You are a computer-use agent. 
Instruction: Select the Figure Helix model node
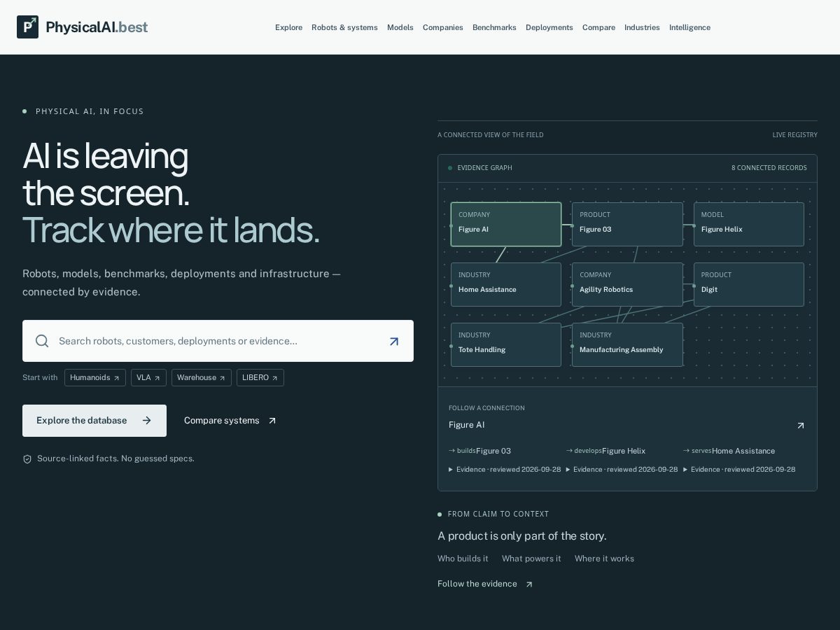pyautogui.click(x=749, y=224)
